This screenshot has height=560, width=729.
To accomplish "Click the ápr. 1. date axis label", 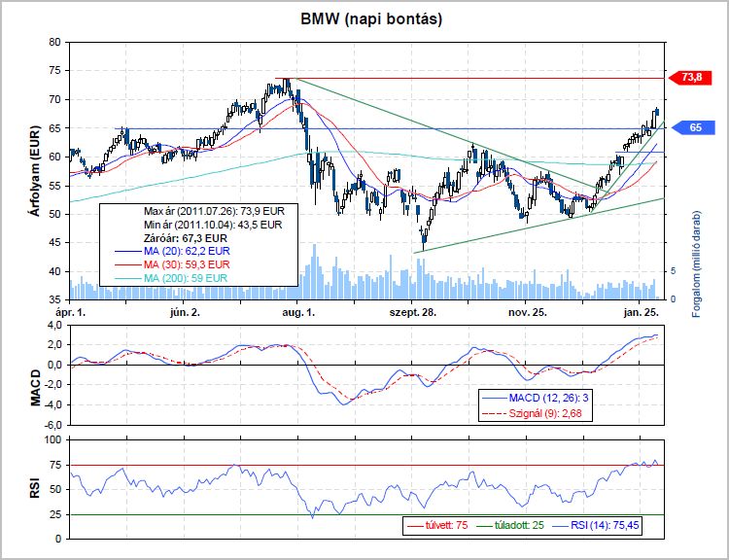I will click(71, 313).
